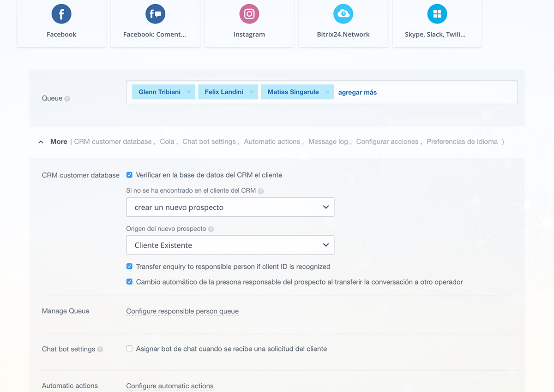Image resolution: width=554 pixels, height=392 pixels.
Task: Click the help icon beside Queue
Action: 67,99
